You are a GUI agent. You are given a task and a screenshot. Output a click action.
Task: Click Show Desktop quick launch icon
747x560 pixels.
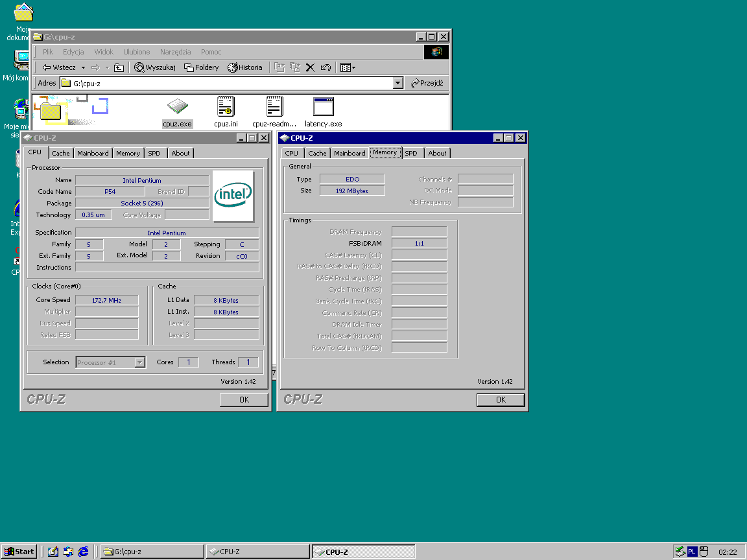coord(53,552)
